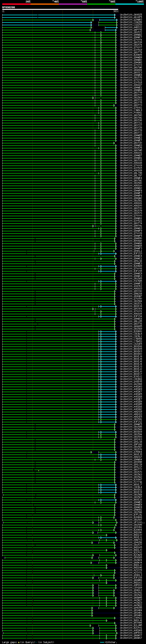146x644 pixels.
Task: Click the UniRef100_C6ZGE5 entry
Action: point(131,344)
